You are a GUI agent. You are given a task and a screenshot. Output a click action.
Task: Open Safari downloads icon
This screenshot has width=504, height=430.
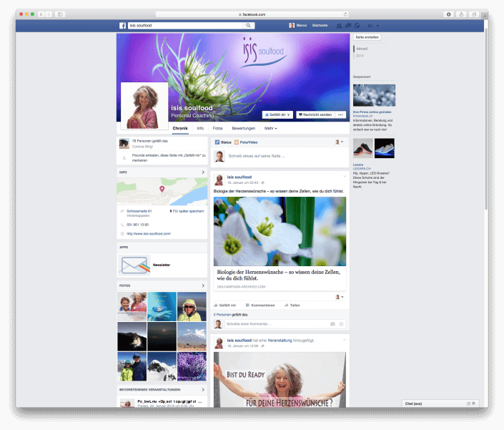point(449,14)
